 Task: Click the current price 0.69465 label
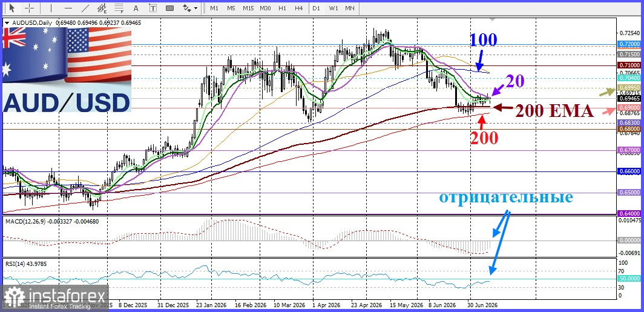click(x=629, y=99)
